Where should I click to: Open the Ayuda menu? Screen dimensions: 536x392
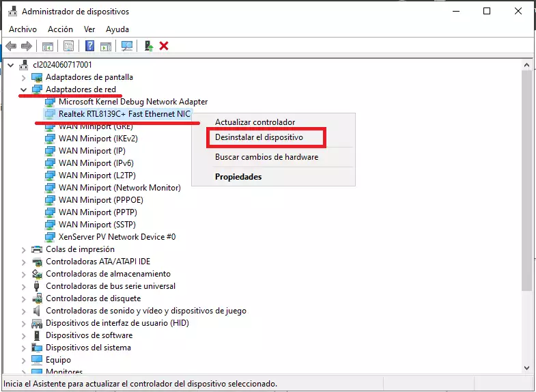pos(117,29)
